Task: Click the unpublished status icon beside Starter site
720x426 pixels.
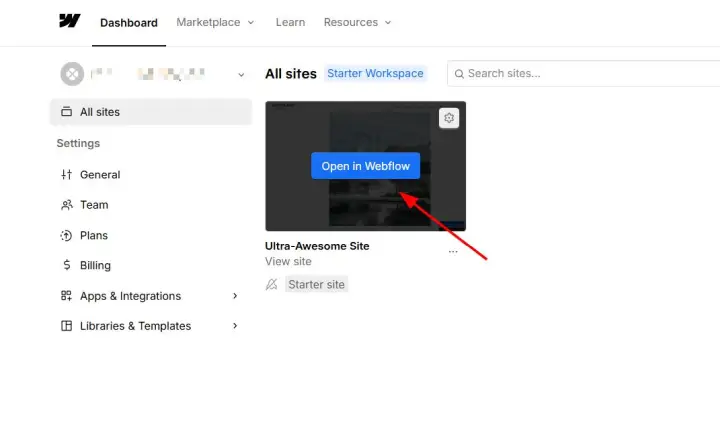Action: pyautogui.click(x=271, y=284)
